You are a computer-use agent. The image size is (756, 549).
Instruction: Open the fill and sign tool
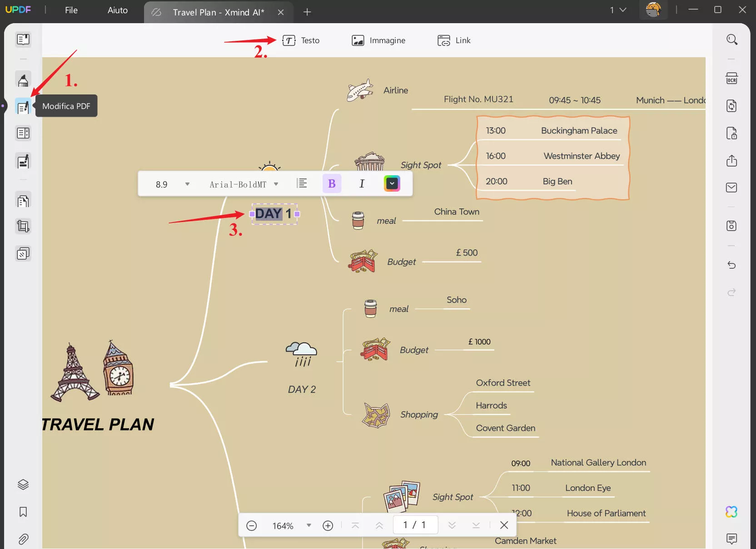pos(23,161)
